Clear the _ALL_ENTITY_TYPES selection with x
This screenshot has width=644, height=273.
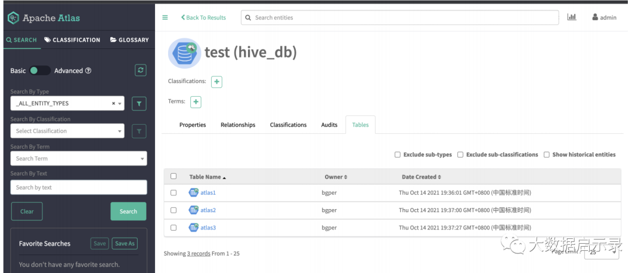pyautogui.click(x=113, y=103)
